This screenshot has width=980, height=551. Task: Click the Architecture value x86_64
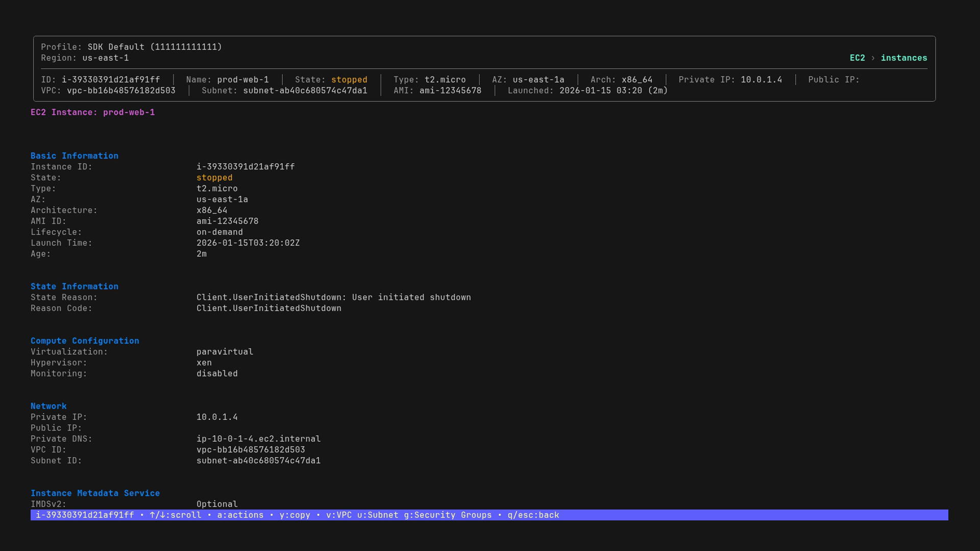tap(212, 211)
